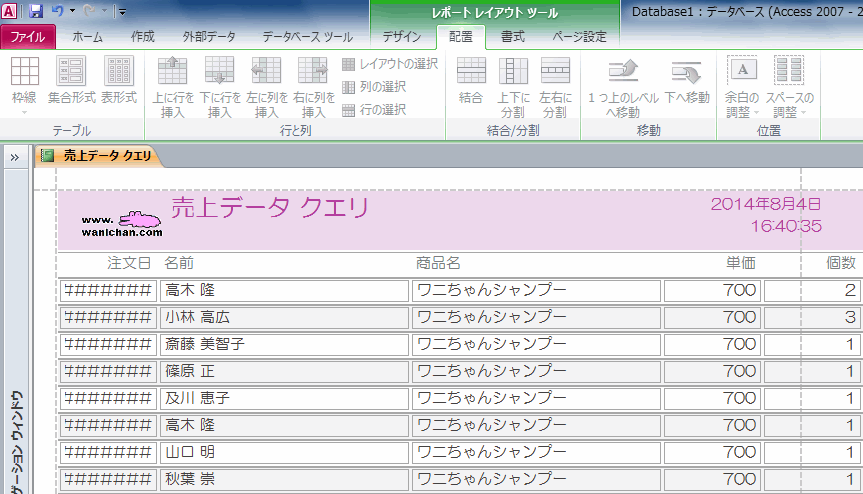Image resolution: width=863 pixels, height=494 pixels.
Task: Switch to the 作成 tab
Action: [x=143, y=37]
